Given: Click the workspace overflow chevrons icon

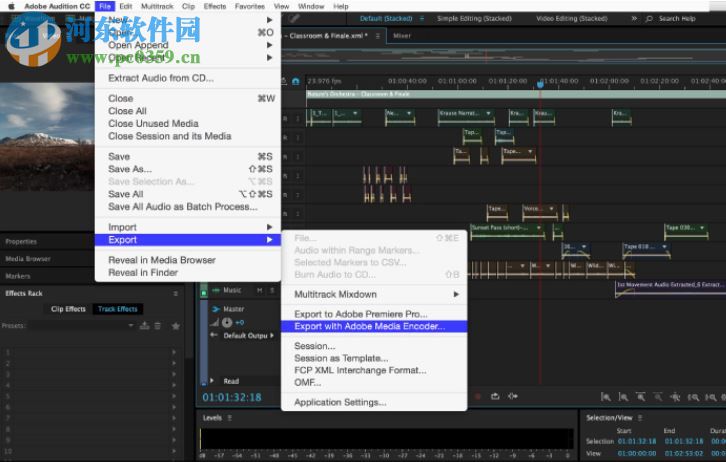Looking at the screenshot, I should tap(634, 19).
